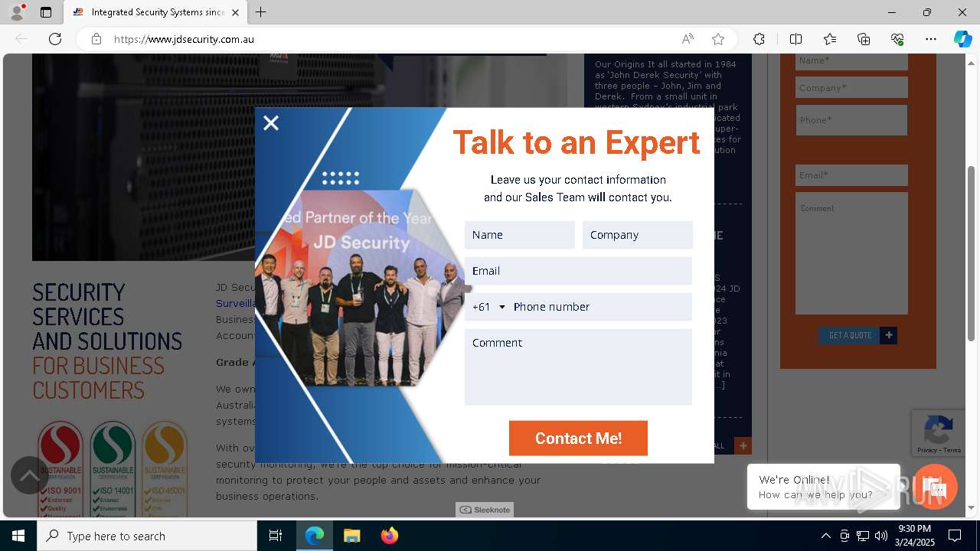Add this page to favorites star
Viewport: 980px width, 551px height.
coord(717,39)
